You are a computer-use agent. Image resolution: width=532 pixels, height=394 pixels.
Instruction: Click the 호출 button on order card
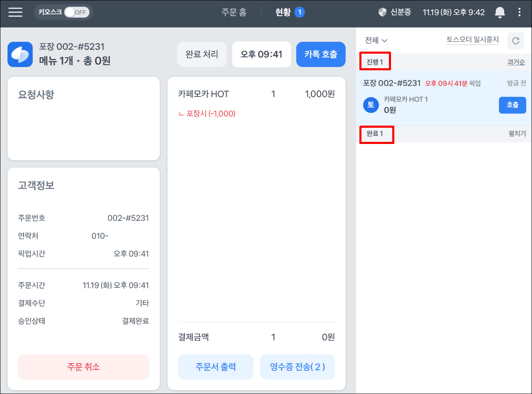pos(512,105)
